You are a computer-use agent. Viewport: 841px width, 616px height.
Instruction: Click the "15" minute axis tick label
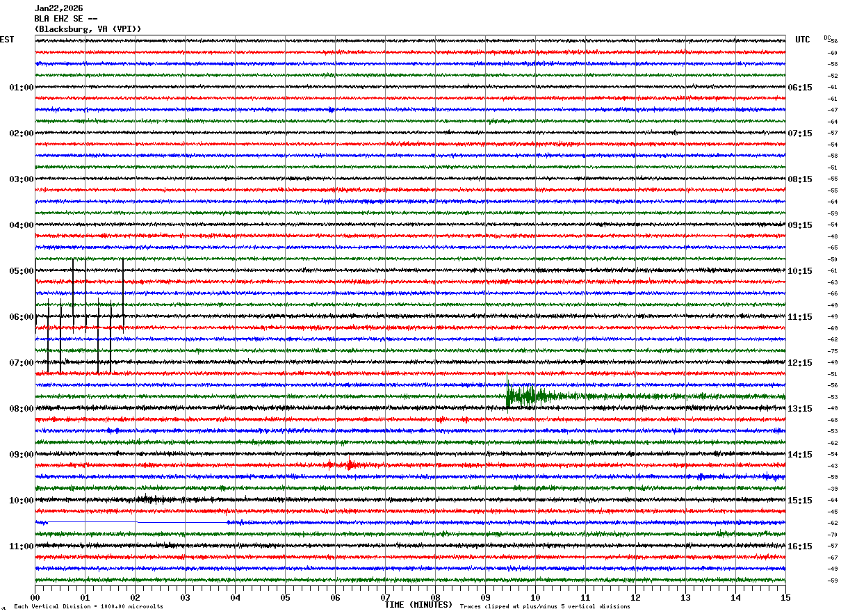(x=785, y=597)
